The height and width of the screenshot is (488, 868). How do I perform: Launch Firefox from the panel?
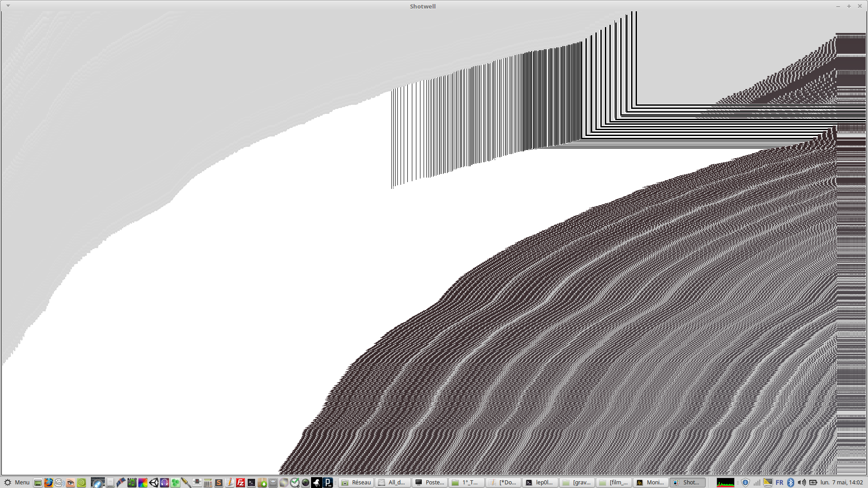[x=48, y=483]
